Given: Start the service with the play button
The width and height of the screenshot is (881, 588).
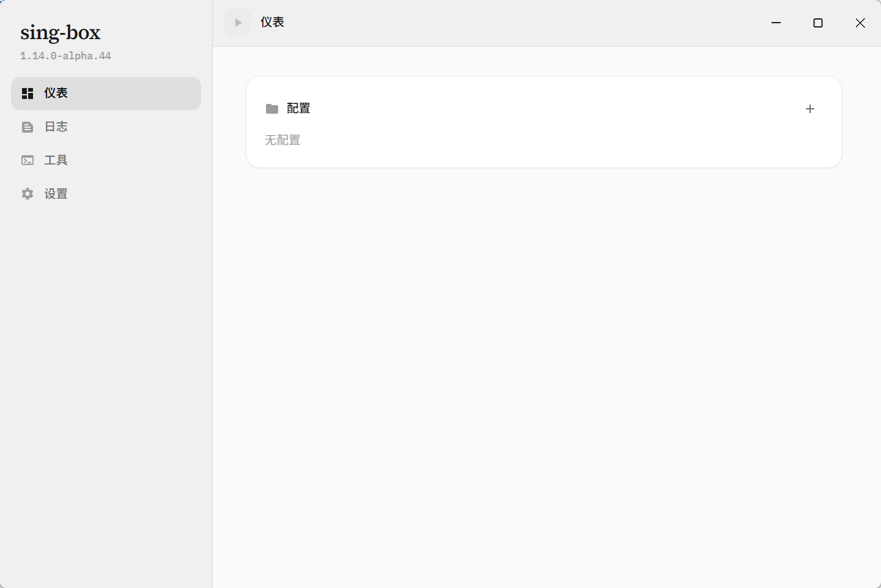Looking at the screenshot, I should 238,23.
